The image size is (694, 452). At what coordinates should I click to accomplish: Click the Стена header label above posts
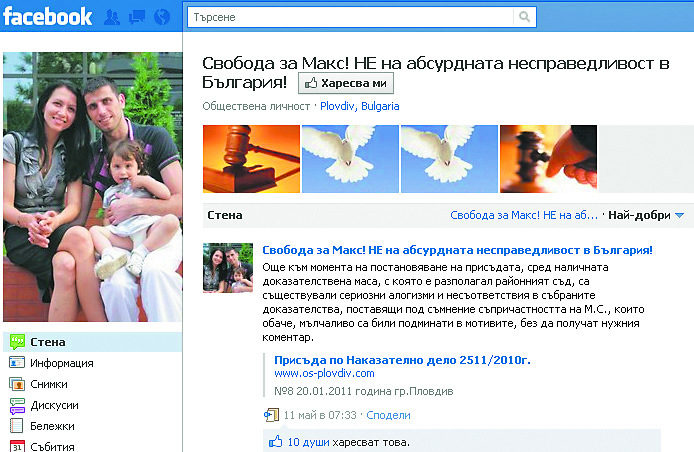[225, 215]
